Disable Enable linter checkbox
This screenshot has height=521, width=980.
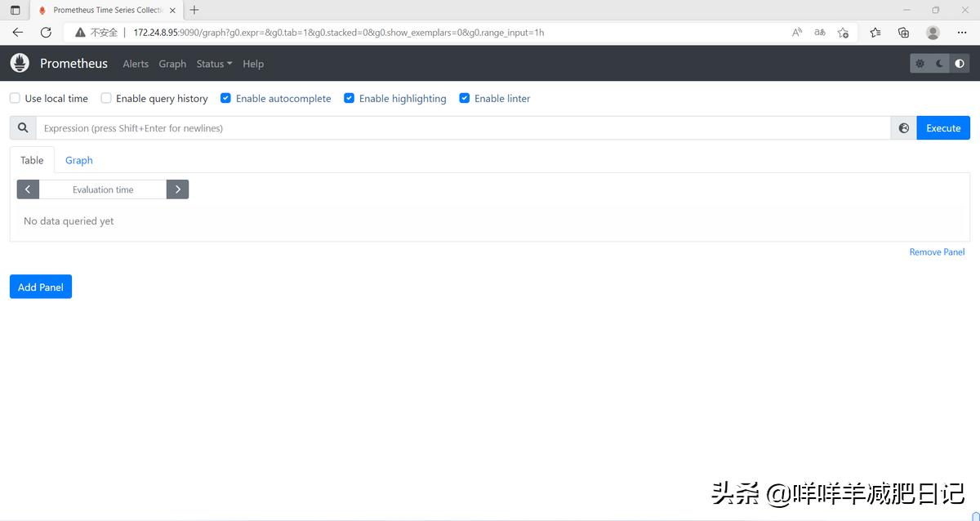(x=465, y=98)
